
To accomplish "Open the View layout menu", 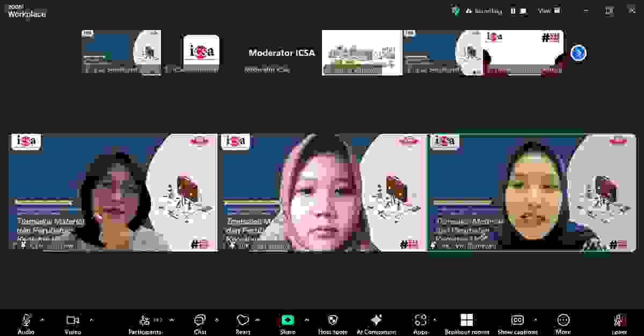I will 549,10.
